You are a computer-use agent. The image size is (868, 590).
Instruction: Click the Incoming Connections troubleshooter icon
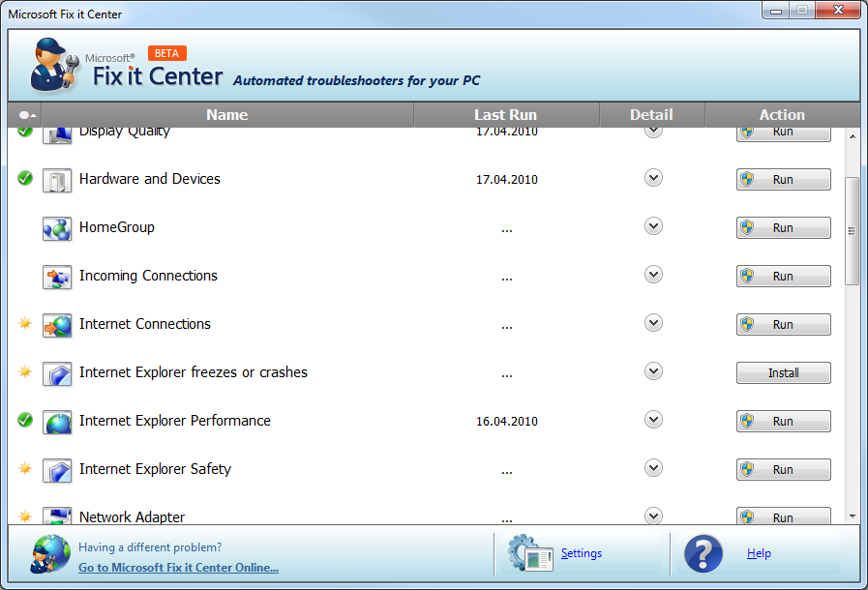(57, 277)
